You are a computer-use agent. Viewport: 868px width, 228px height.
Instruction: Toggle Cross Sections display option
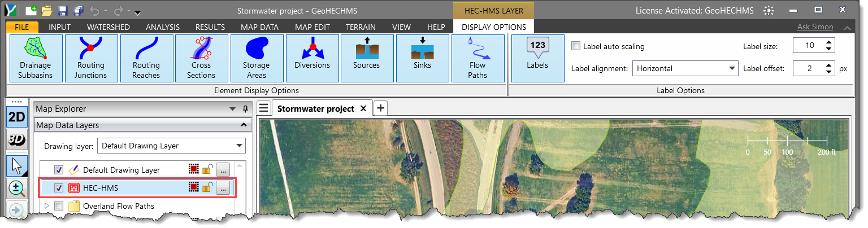201,59
